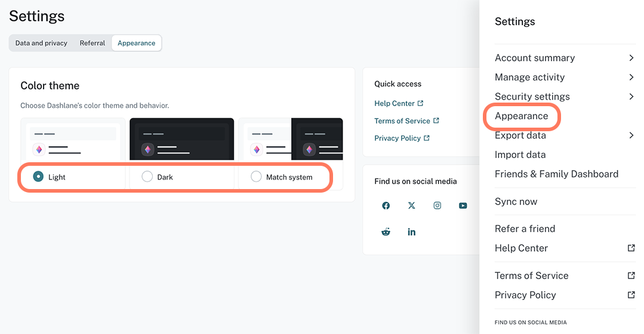Screen dimensions: 644x334
Task: Expand the Manage activity submenu arrow
Action: (631, 77)
